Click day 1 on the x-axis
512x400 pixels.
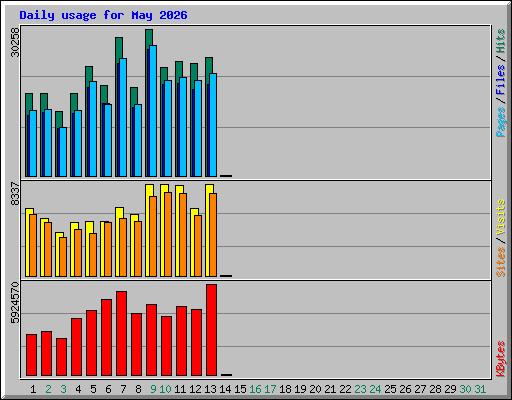(x=33, y=389)
